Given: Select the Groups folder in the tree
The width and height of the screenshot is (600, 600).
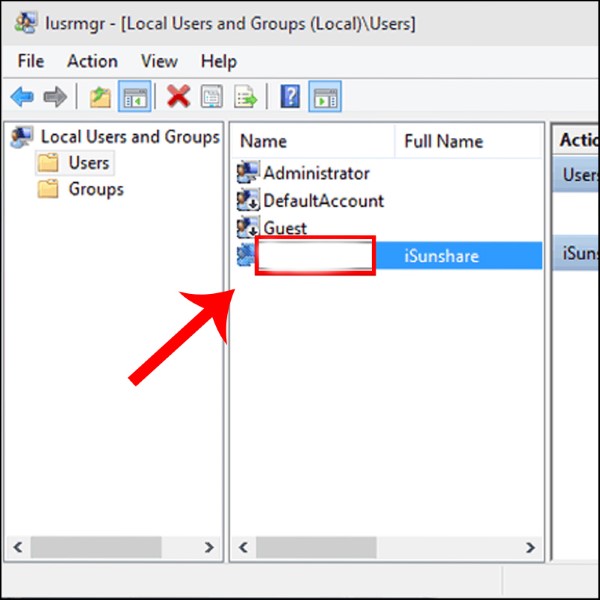Looking at the screenshot, I should click(95, 189).
